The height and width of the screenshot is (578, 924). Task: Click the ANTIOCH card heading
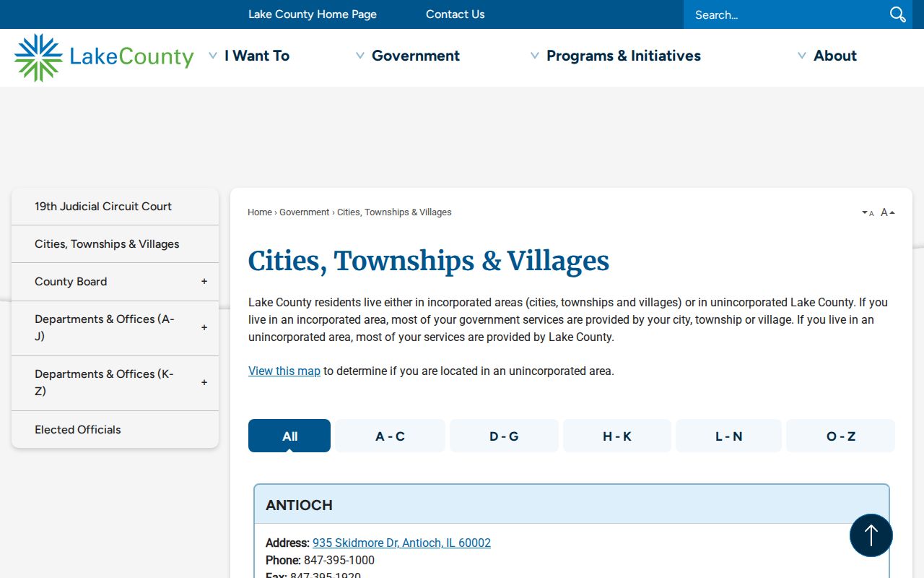tap(299, 505)
